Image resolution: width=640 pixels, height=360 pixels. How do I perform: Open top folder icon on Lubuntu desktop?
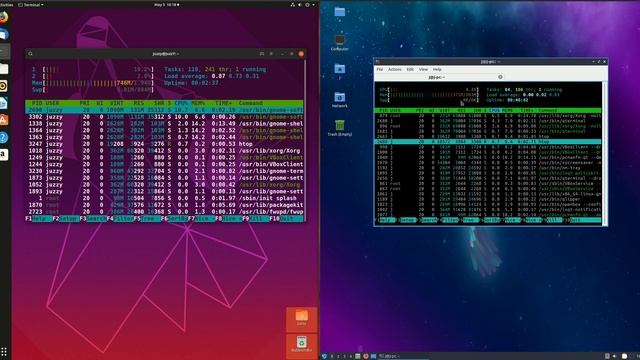pyautogui.click(x=340, y=12)
